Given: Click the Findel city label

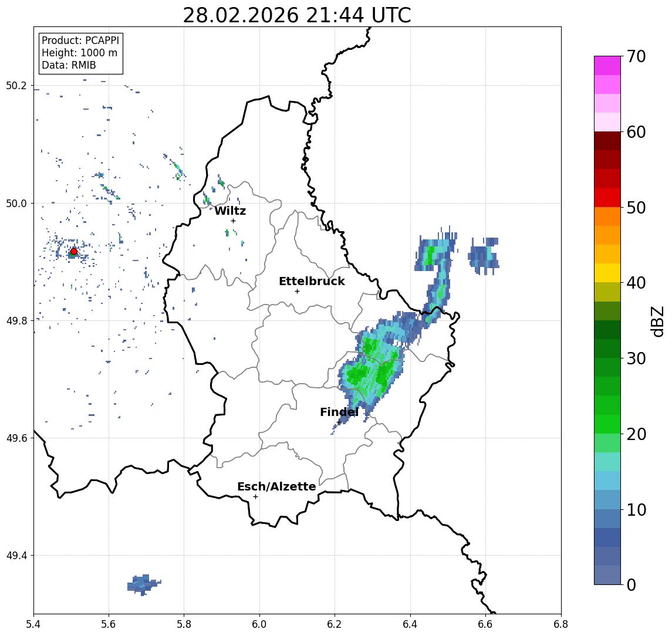Looking at the screenshot, I should pos(339,412).
